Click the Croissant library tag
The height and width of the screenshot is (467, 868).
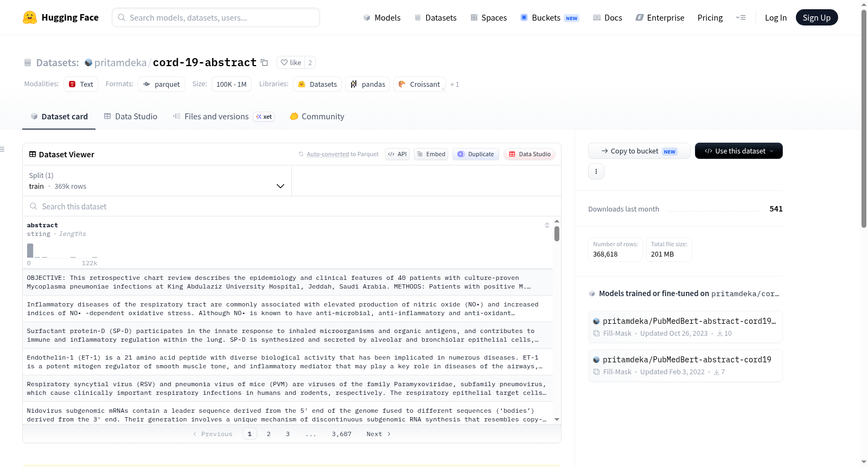419,84
